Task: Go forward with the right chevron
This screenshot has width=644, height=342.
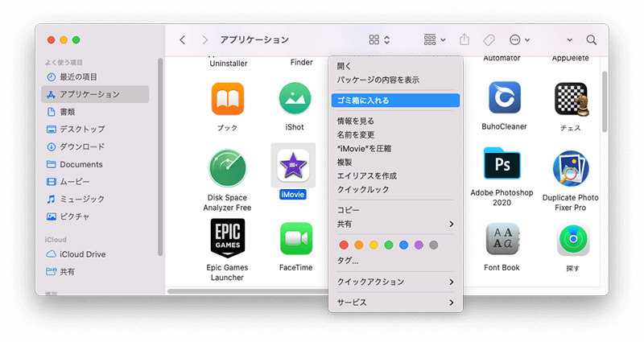Action: (204, 39)
